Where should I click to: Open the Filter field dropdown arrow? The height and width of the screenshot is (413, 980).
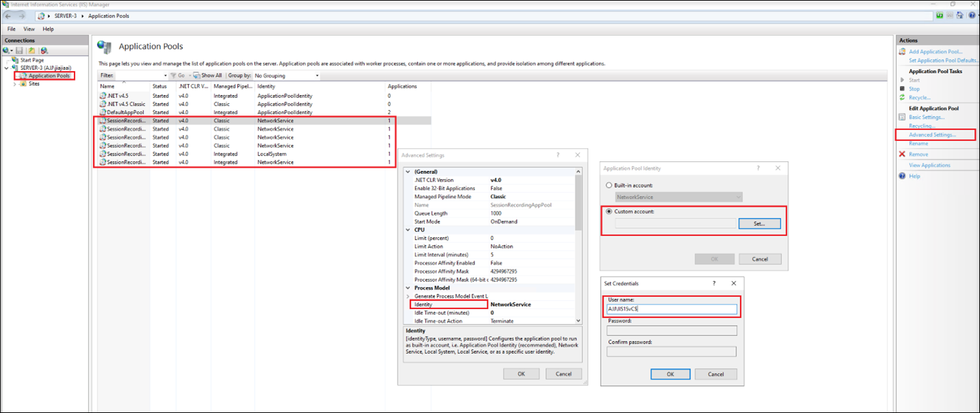tap(165, 75)
